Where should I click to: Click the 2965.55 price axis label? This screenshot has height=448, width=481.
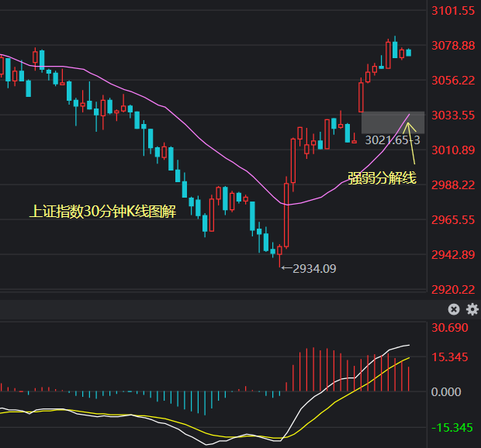(x=453, y=220)
